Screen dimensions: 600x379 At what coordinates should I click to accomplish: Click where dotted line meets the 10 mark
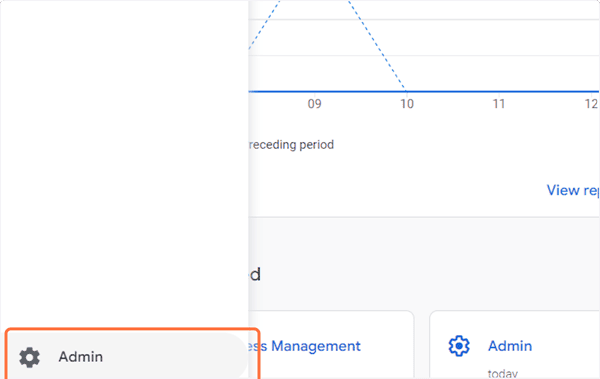point(406,91)
